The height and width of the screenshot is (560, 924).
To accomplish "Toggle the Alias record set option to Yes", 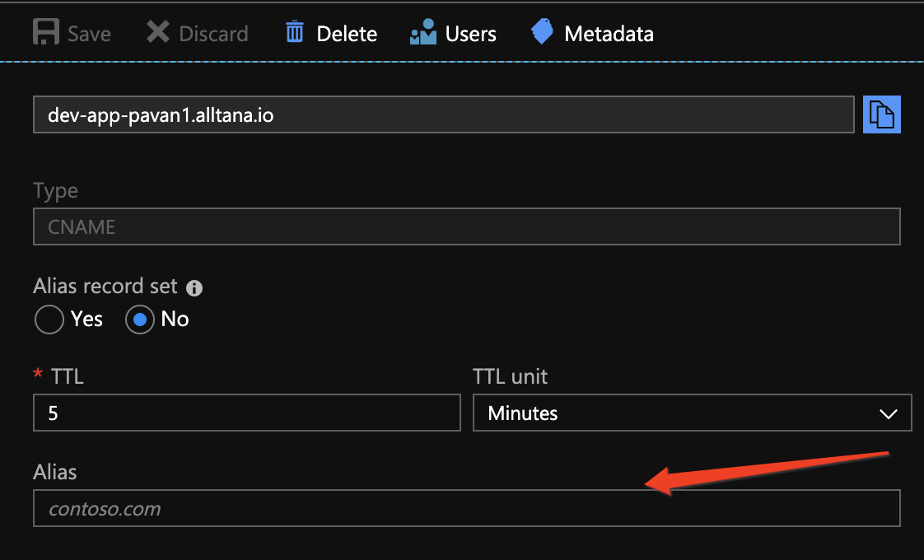I will tap(49, 320).
